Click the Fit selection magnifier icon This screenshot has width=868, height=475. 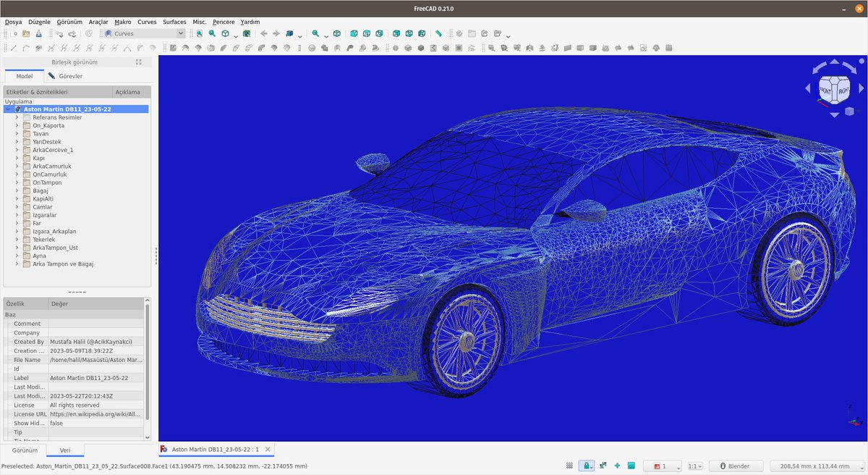click(x=212, y=33)
